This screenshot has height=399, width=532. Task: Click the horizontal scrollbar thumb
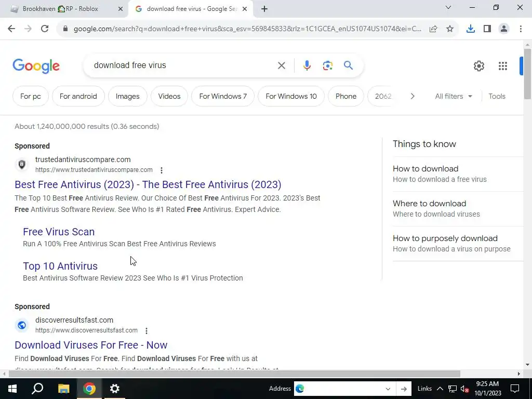click(x=234, y=374)
